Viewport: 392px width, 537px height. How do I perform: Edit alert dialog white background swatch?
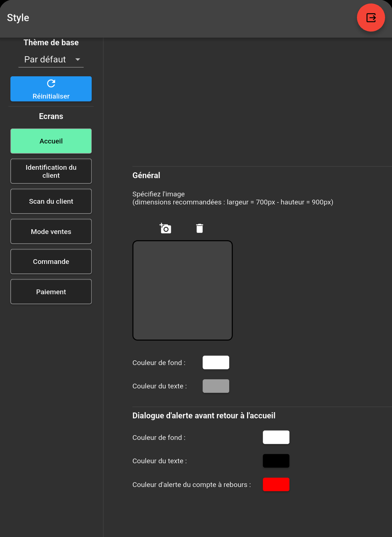[276, 437]
